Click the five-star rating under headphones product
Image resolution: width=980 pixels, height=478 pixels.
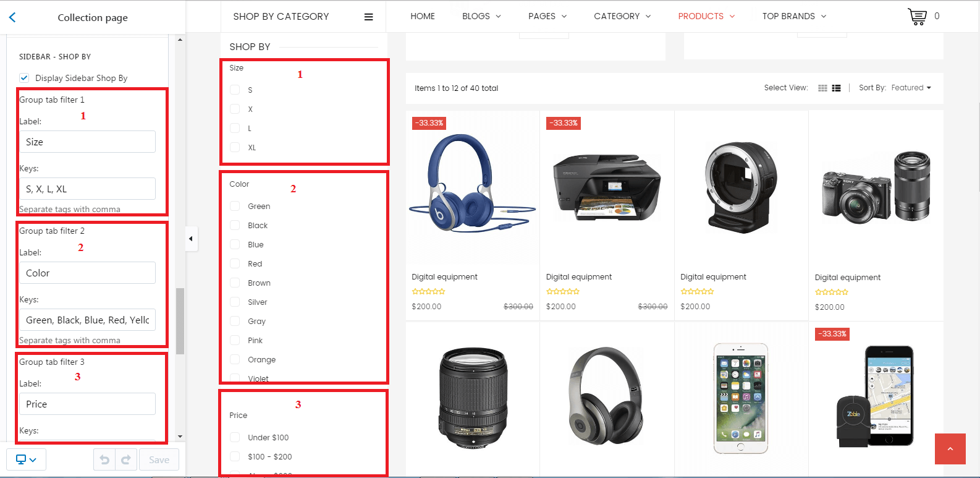428,291
